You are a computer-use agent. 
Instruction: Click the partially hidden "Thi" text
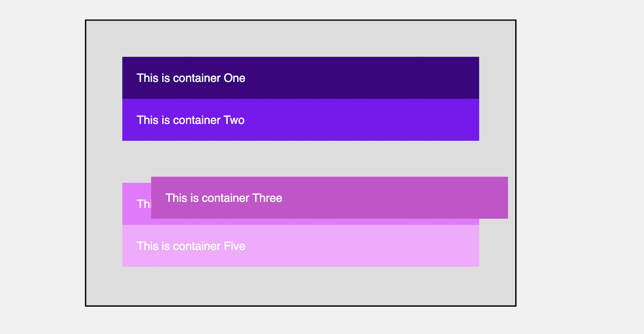(143, 204)
